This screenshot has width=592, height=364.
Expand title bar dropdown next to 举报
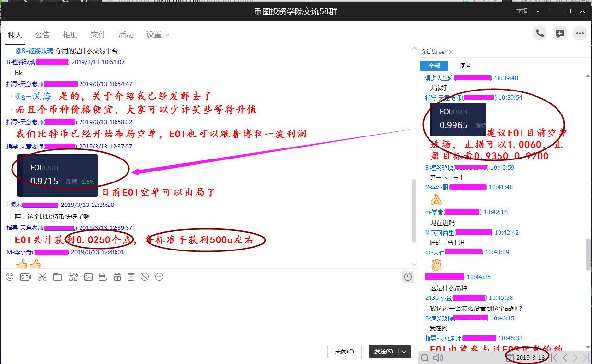(538, 11)
